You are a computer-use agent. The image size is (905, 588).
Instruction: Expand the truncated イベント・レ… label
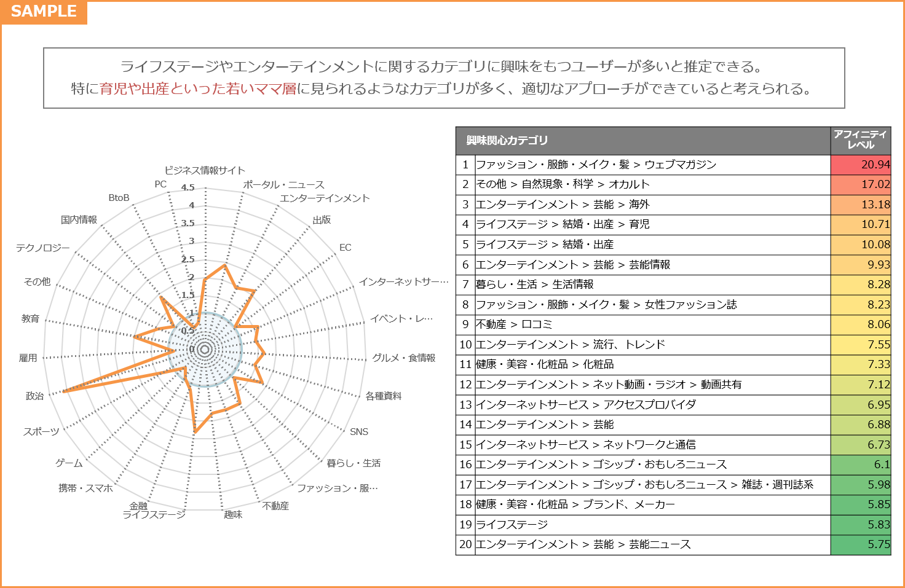403,317
